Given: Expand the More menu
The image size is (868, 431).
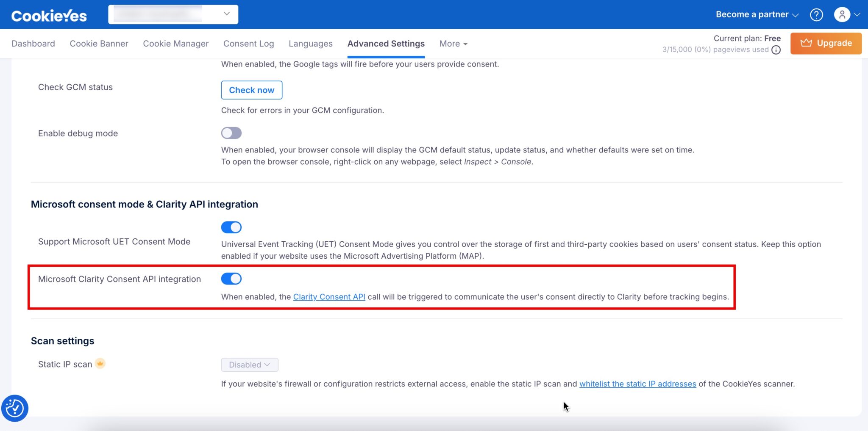Looking at the screenshot, I should point(453,44).
